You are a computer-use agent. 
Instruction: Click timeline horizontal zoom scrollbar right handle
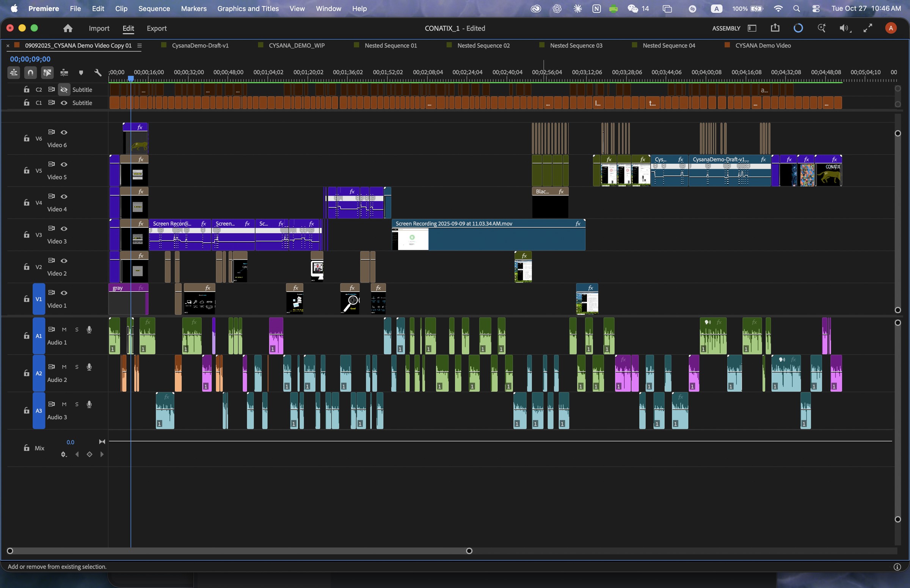[x=469, y=550]
